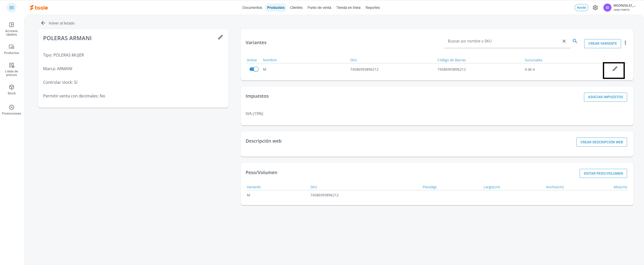Open the Documentos menu

pyautogui.click(x=252, y=8)
